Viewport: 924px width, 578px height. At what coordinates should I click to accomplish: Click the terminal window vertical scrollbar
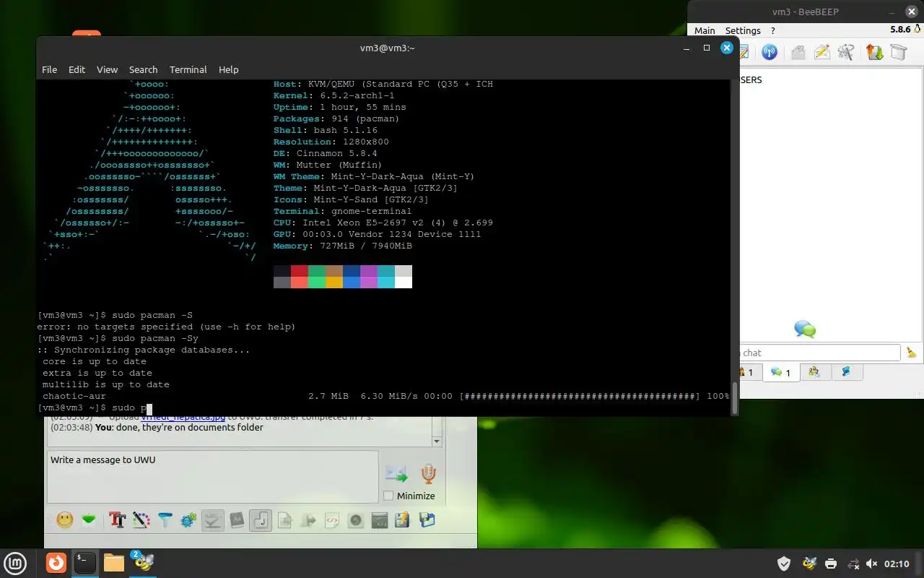tap(735, 399)
